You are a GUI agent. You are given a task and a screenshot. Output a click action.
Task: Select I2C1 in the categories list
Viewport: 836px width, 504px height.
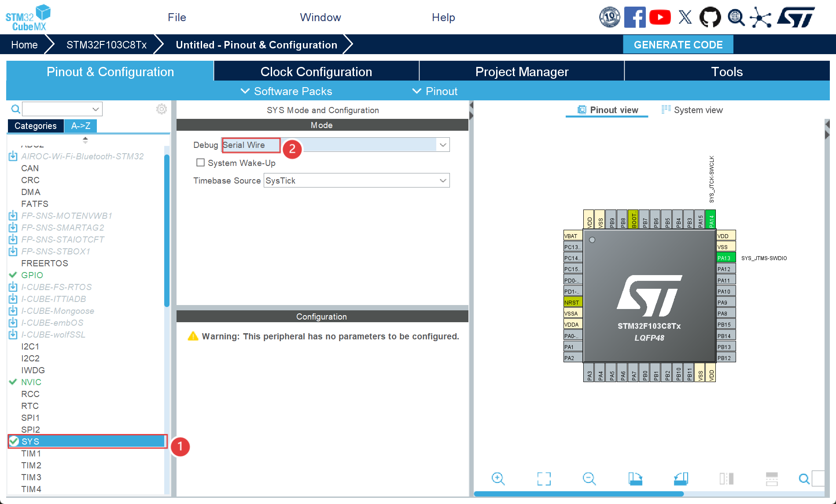[30, 346]
